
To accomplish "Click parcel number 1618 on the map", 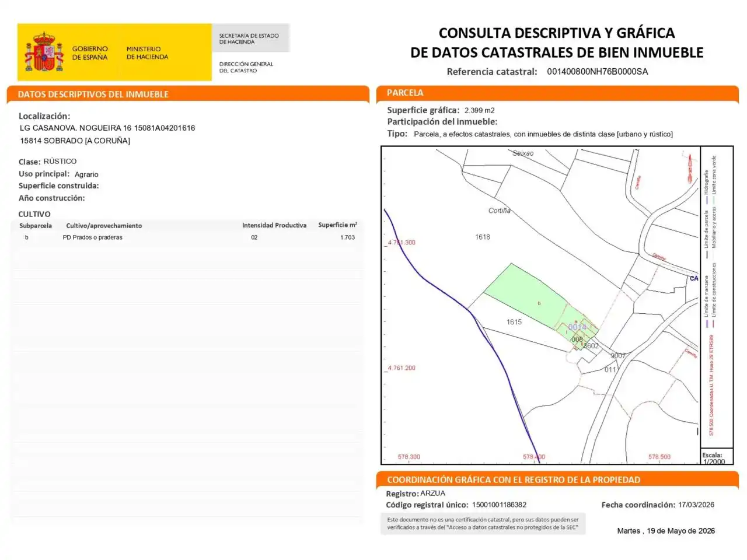I will point(483,237).
